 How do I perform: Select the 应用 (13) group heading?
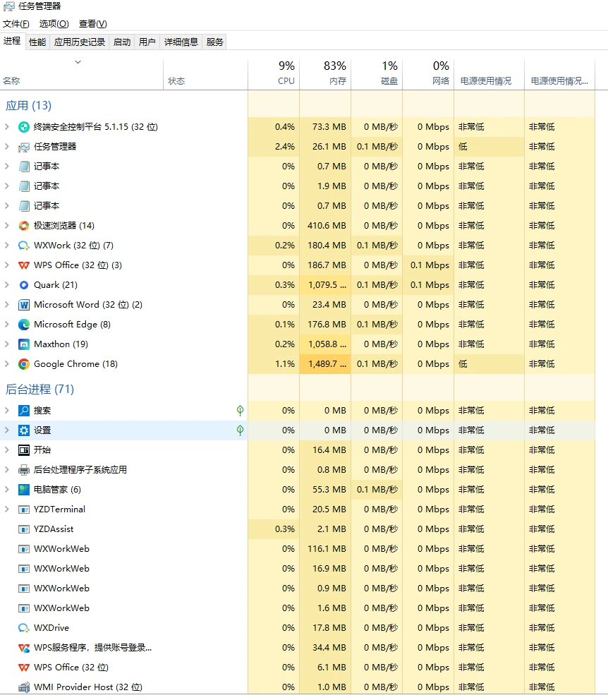click(28, 106)
